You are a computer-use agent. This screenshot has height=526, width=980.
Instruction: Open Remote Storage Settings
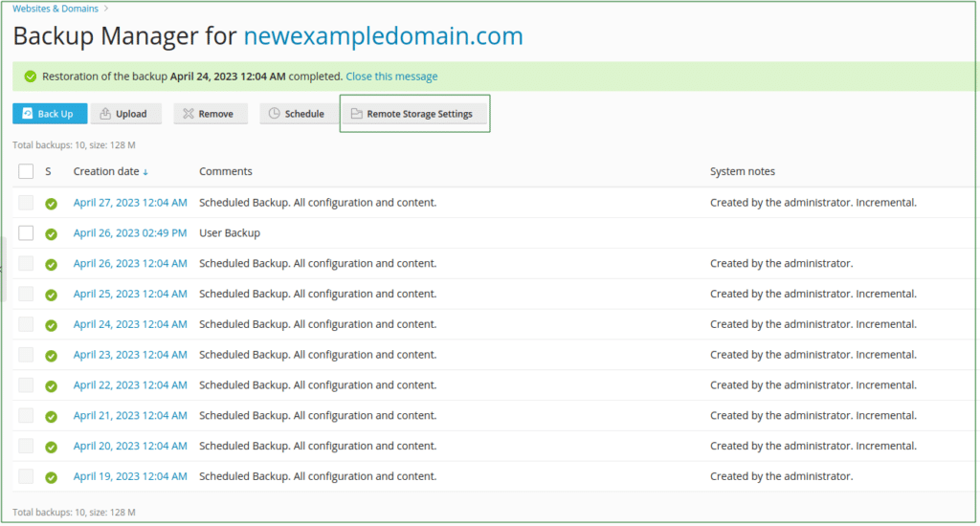click(414, 114)
